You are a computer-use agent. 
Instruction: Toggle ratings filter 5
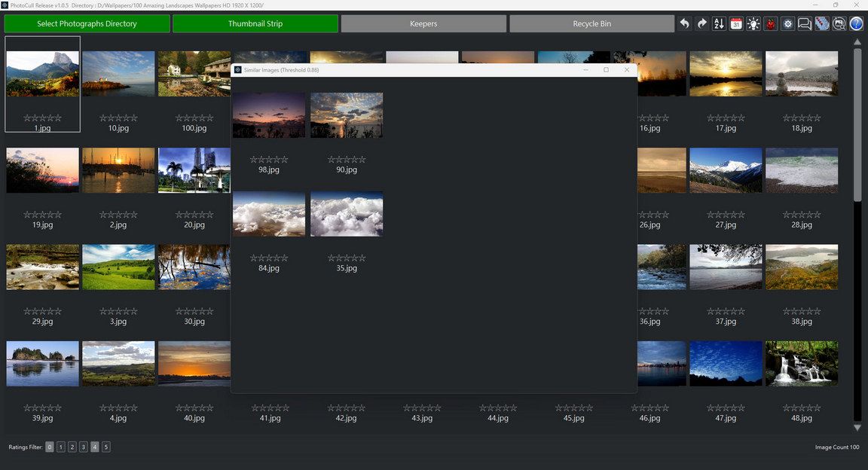pyautogui.click(x=106, y=447)
